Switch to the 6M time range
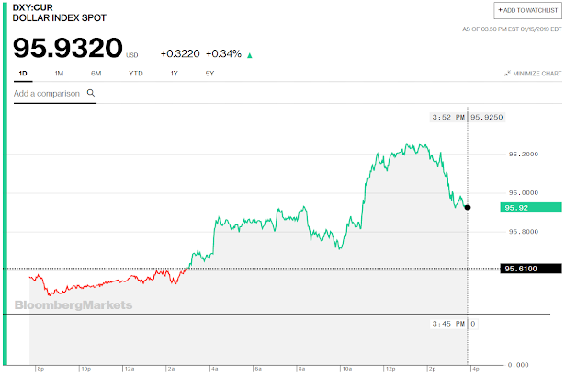588x379 pixels. pos(96,73)
